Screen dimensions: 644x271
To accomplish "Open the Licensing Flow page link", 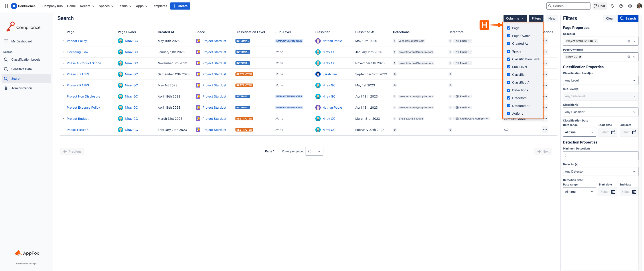I will tap(77, 52).
